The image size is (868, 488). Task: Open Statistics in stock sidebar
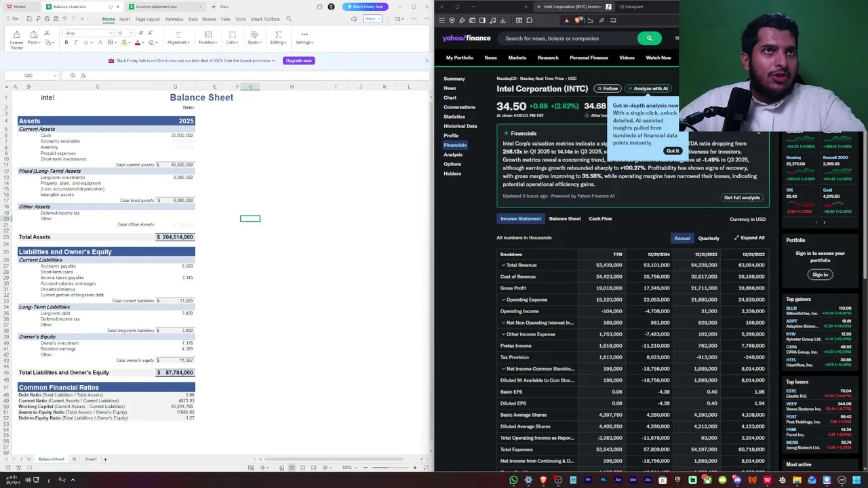point(454,117)
